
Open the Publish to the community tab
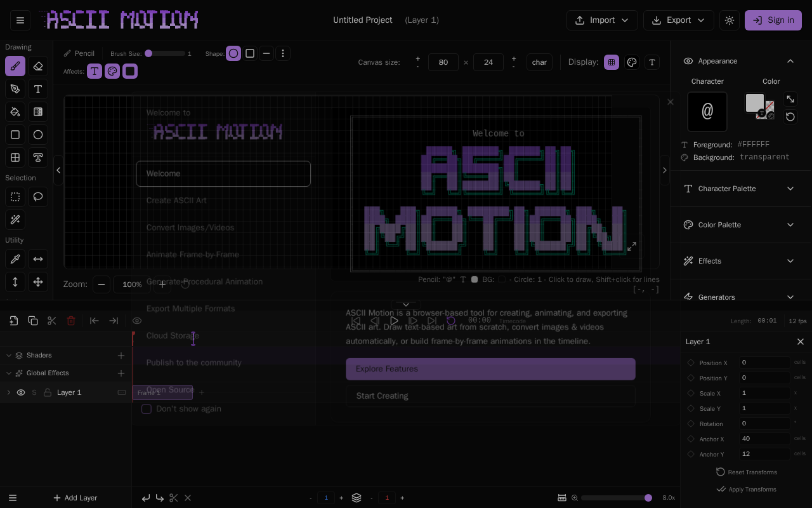(223, 363)
